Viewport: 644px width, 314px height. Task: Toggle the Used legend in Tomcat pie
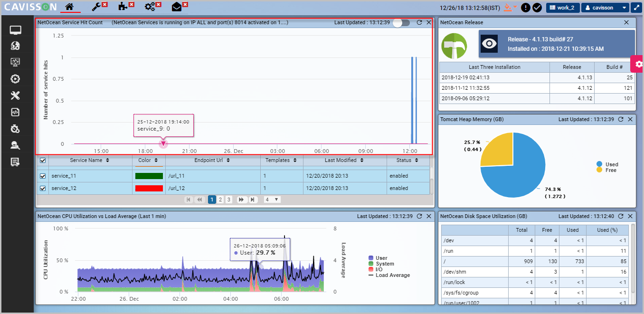pyautogui.click(x=607, y=164)
